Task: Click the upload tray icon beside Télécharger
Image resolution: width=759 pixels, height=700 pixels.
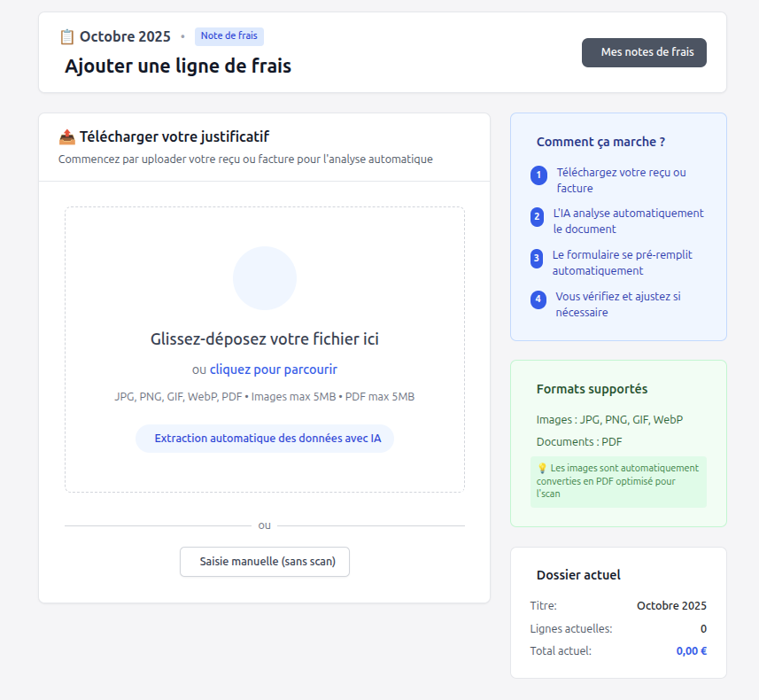Action: (67, 137)
